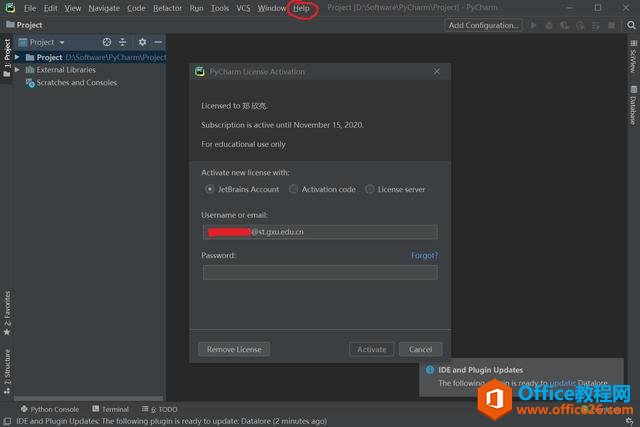Open the Refactor menu

(x=167, y=8)
